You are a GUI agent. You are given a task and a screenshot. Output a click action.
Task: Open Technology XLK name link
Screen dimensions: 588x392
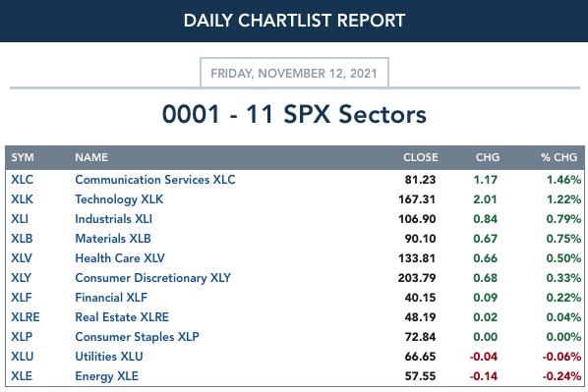(x=119, y=199)
